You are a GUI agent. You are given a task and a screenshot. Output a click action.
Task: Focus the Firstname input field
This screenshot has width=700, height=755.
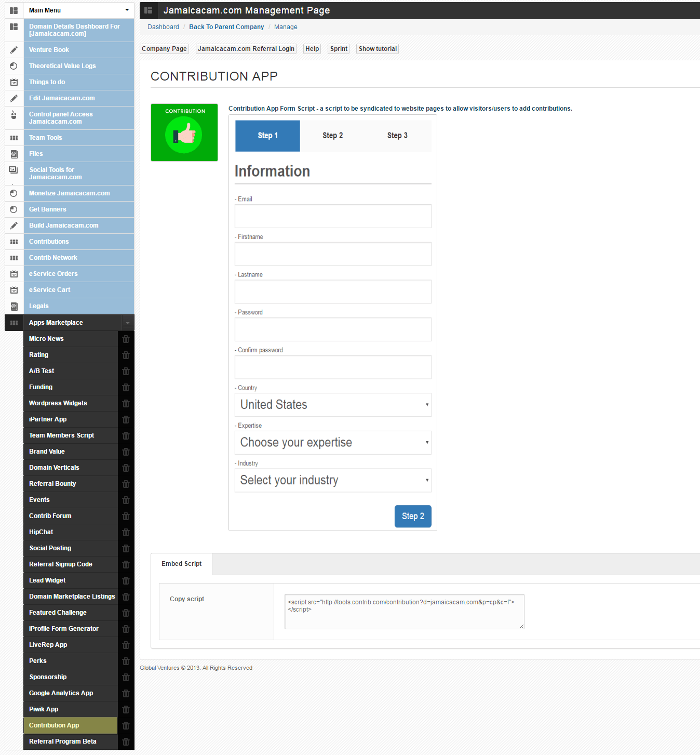tap(333, 254)
